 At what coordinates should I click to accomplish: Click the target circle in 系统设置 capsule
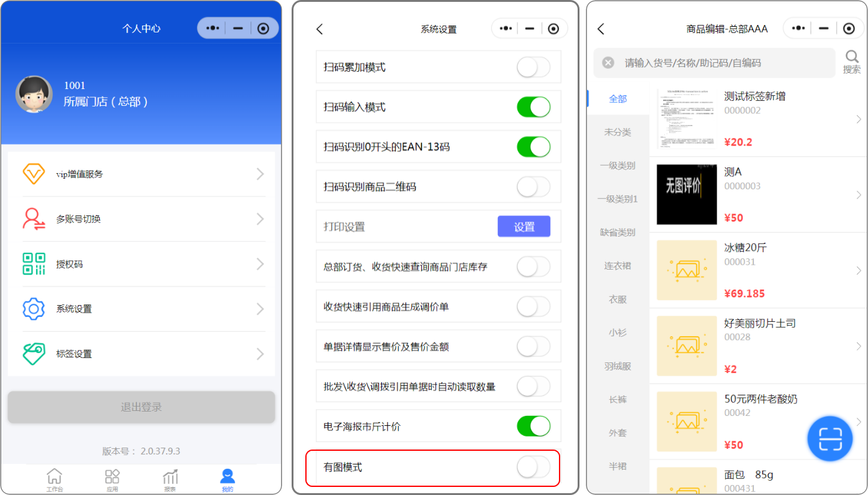[553, 28]
